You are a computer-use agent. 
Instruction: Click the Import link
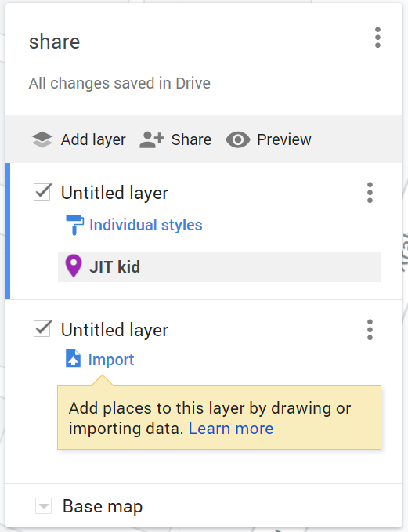pyautogui.click(x=111, y=360)
